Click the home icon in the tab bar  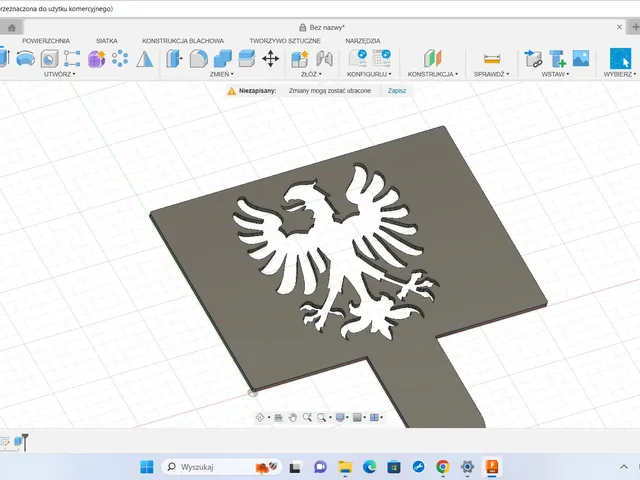click(x=11, y=28)
